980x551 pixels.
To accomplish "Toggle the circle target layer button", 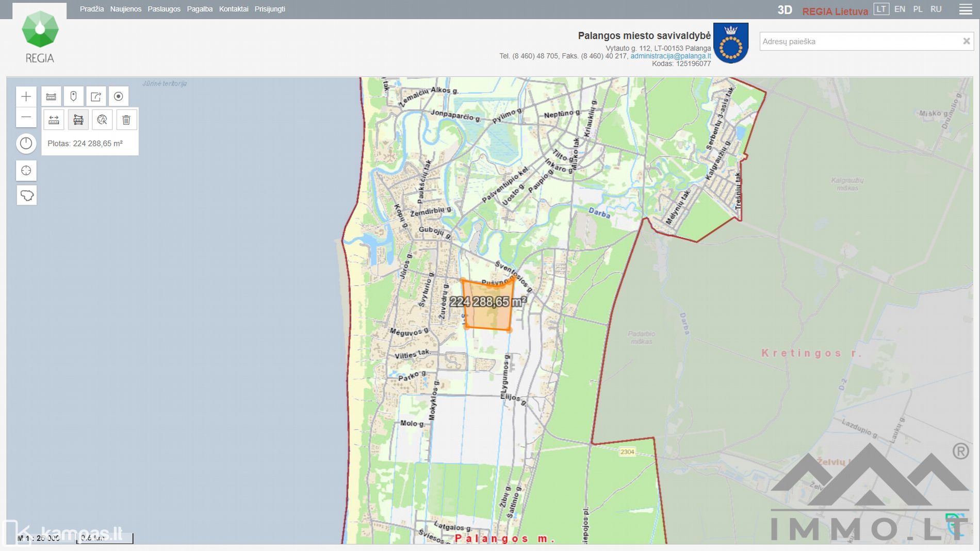I will pyautogui.click(x=118, y=96).
